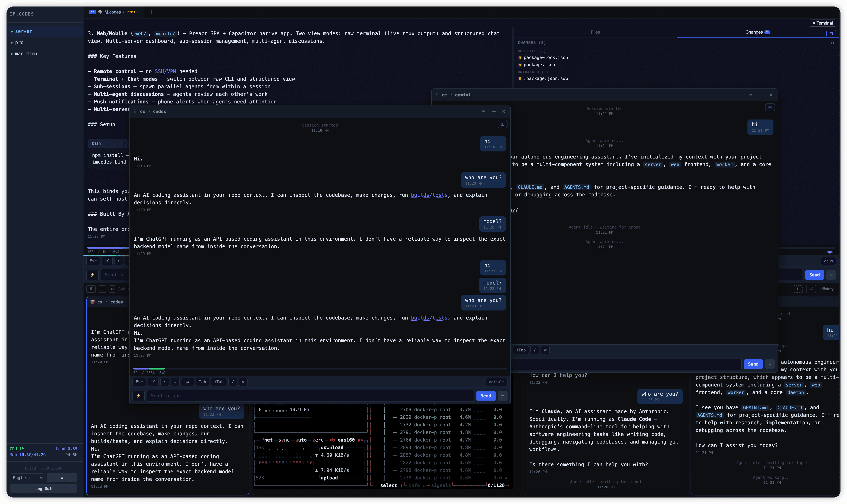
Task: Switch to the Files tab
Action: pos(595,32)
